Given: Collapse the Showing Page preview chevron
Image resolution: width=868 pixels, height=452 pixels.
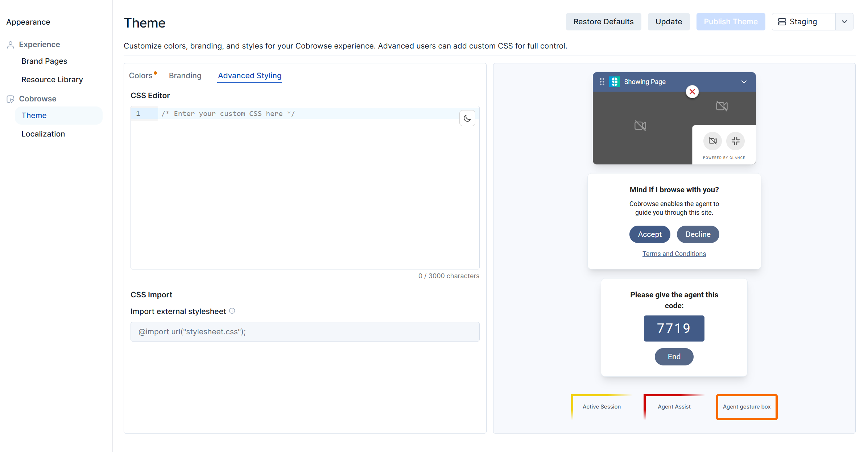Looking at the screenshot, I should point(744,82).
